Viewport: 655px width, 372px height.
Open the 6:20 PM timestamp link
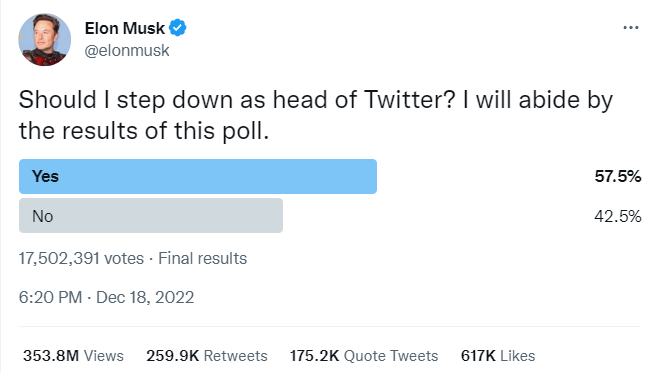point(50,297)
